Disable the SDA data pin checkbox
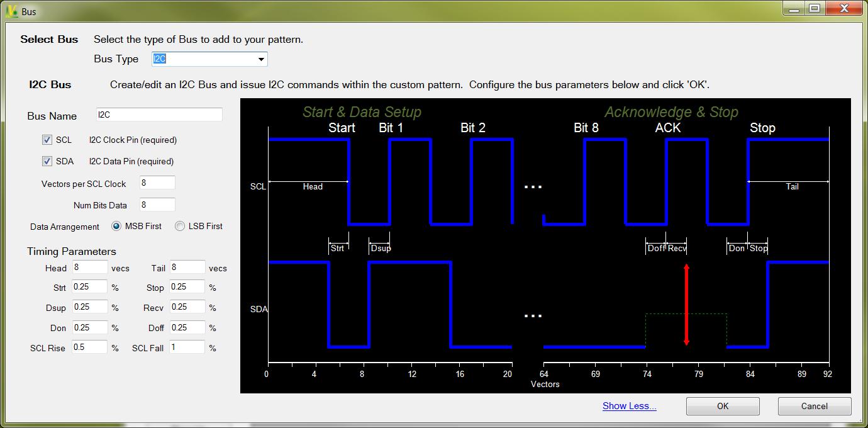The height and width of the screenshot is (428, 868). [x=47, y=161]
